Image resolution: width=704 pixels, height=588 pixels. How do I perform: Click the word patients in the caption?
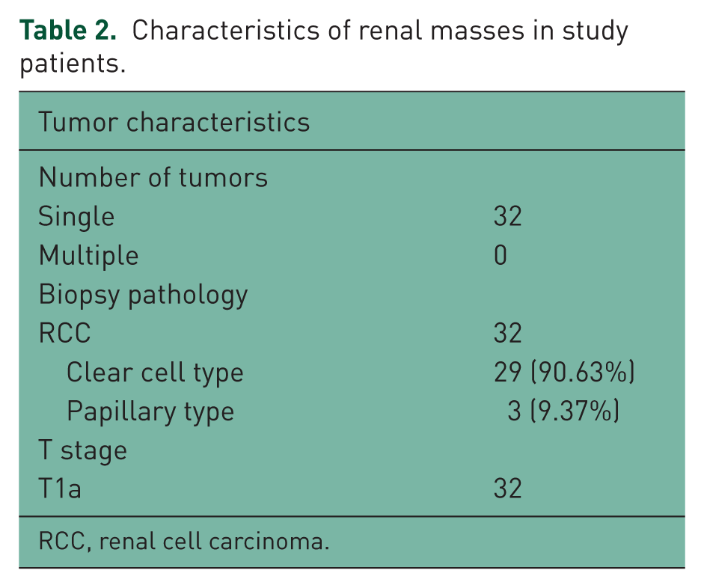coord(73,64)
